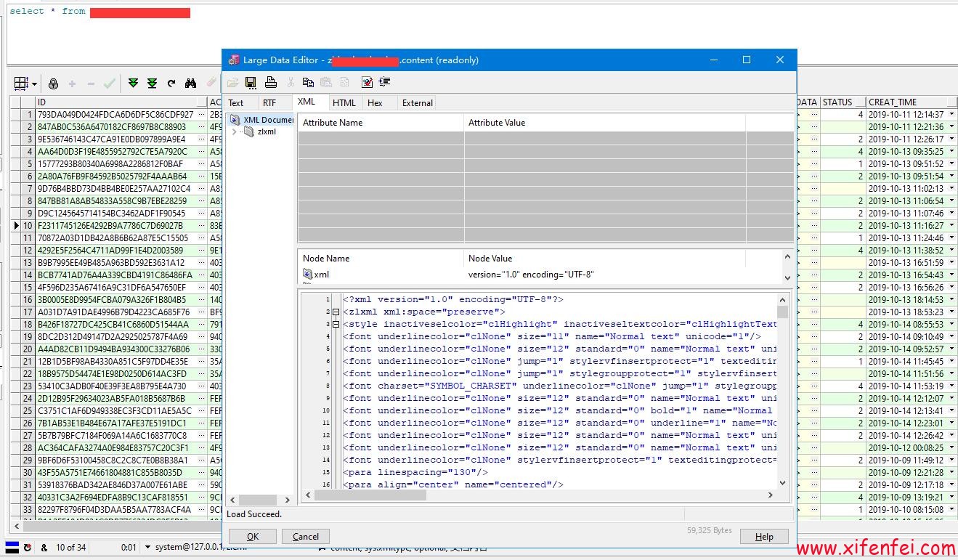Viewport: 958px width, 560px height.
Task: Open the connection dropdown in status bar
Action: [148, 548]
